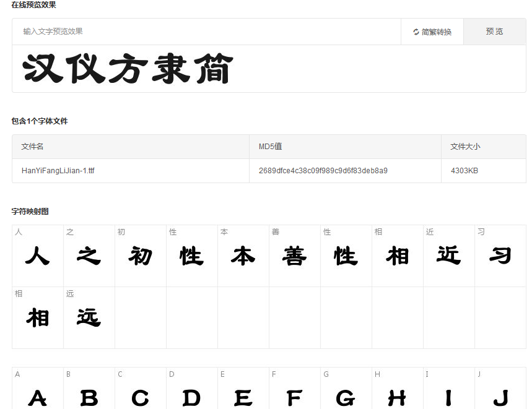Viewport: 532px width, 409px height.
Task: Click the 善 character glyph cell
Action: click(x=295, y=256)
